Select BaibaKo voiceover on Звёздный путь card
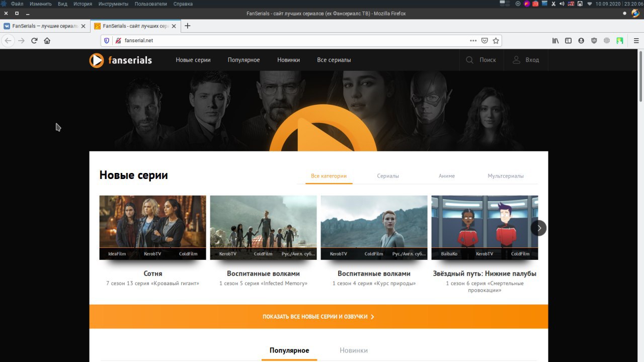 (449, 254)
